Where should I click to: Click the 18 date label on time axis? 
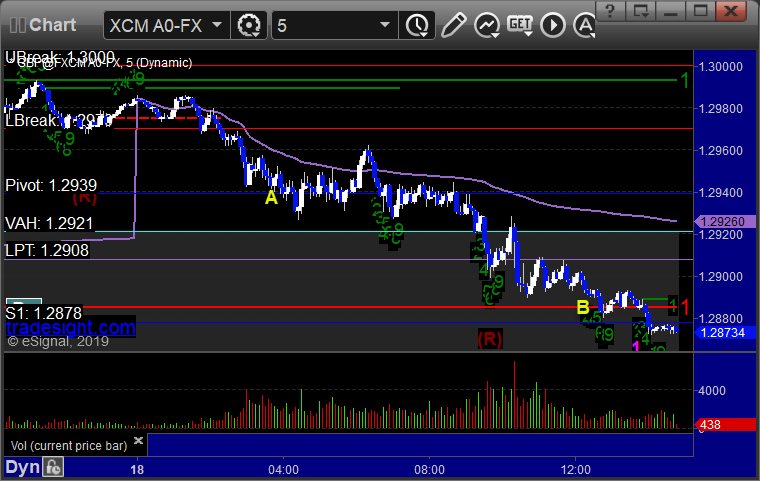click(x=137, y=469)
